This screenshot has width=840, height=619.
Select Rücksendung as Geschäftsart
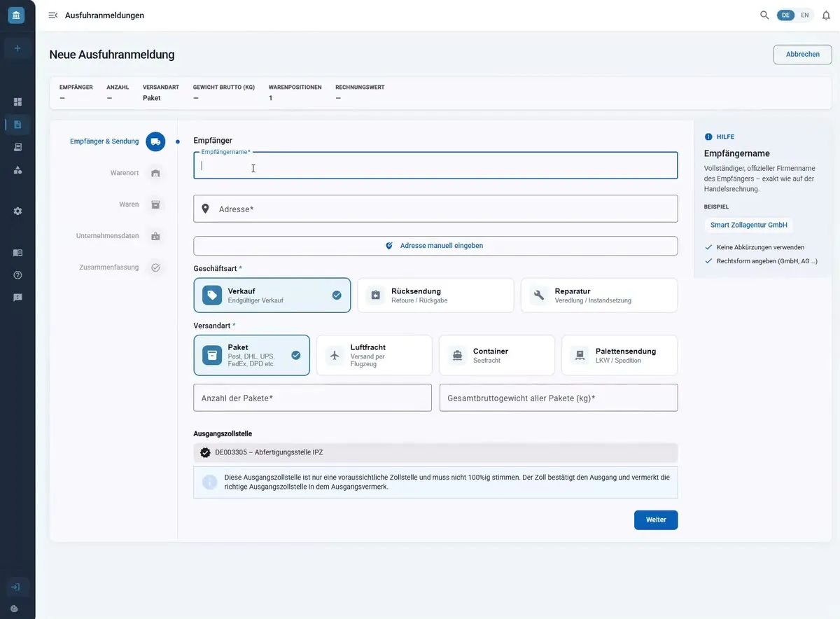click(435, 295)
